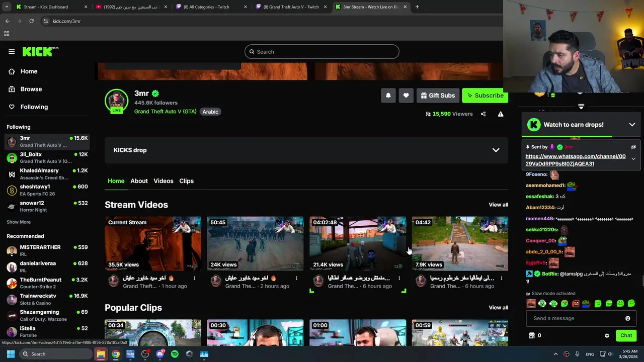Collapse the Watch to earn drops panel
Image resolution: width=644 pixels, height=362 pixels.
[632, 125]
